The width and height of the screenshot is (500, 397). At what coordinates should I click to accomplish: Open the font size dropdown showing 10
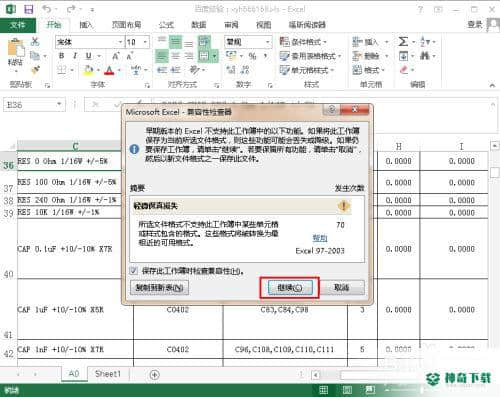[x=145, y=42]
